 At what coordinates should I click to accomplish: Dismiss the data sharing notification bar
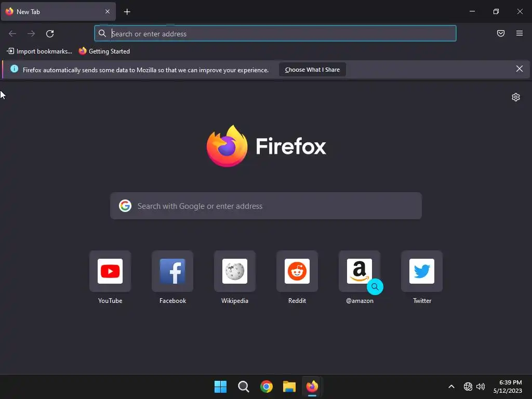[520, 69]
